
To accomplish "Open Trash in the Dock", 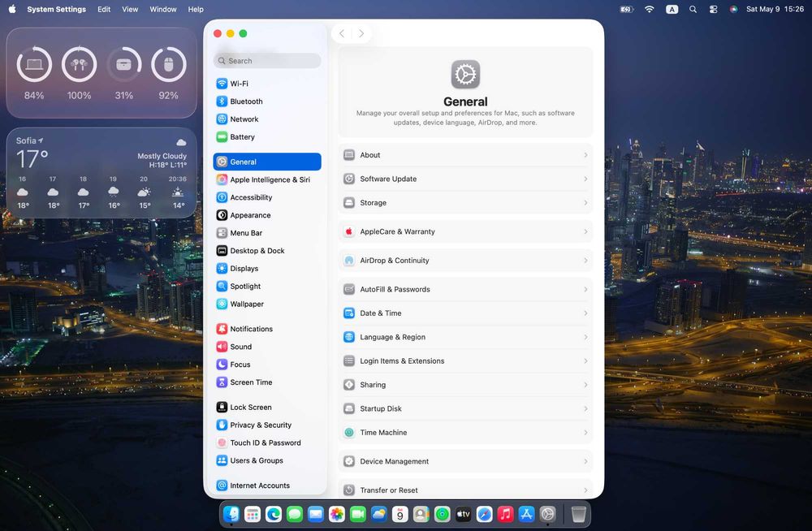I will (578, 514).
